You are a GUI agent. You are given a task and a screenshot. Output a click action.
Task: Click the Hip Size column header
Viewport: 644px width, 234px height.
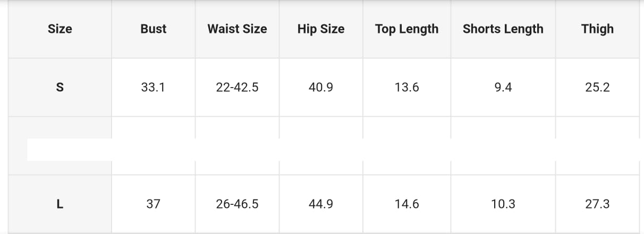321,29
